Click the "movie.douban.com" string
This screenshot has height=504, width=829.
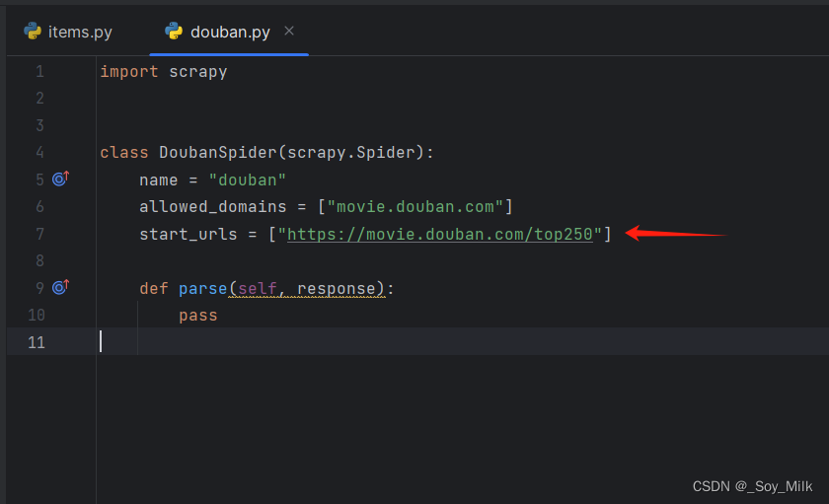tap(415, 206)
